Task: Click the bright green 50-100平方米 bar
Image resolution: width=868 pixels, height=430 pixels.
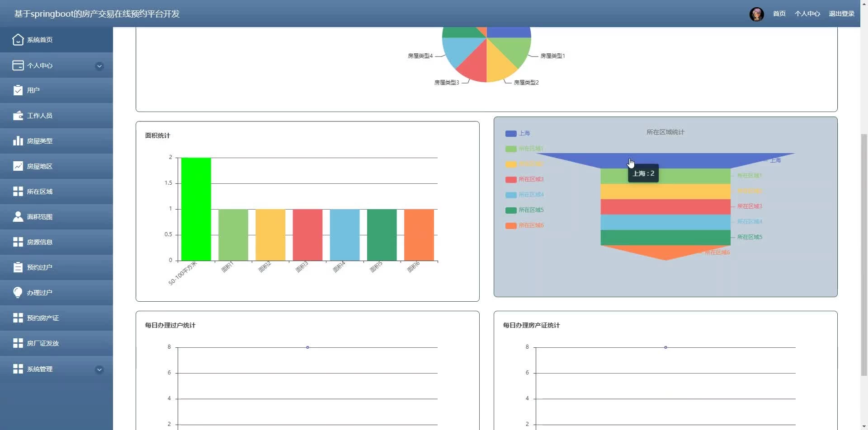Action: click(x=196, y=209)
